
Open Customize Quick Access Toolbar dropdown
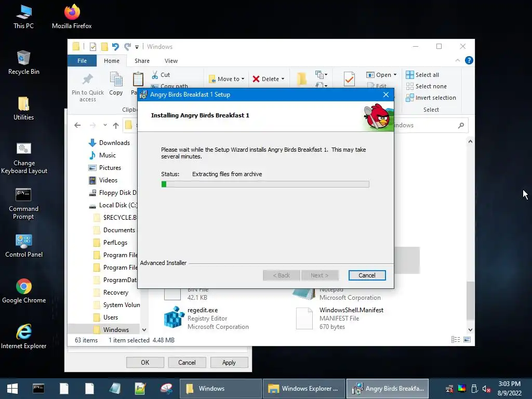click(x=137, y=47)
